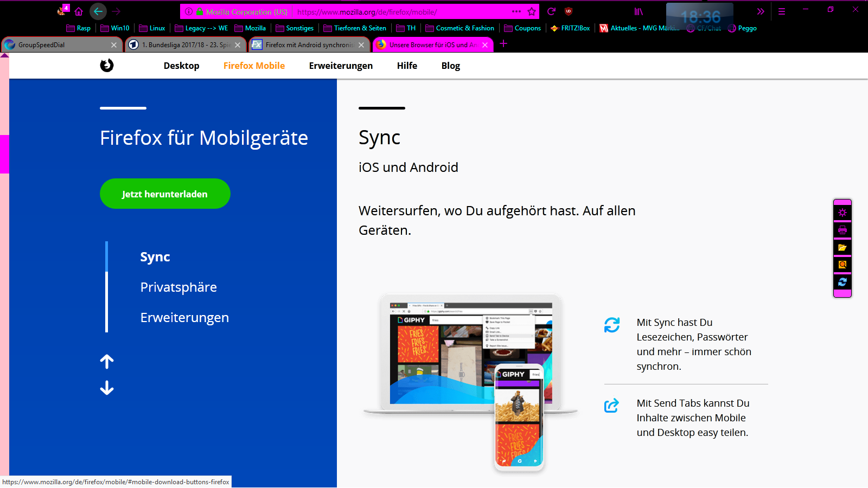868x488 pixels.
Task: Click the Jetzt herunterladen button
Action: [x=165, y=194]
